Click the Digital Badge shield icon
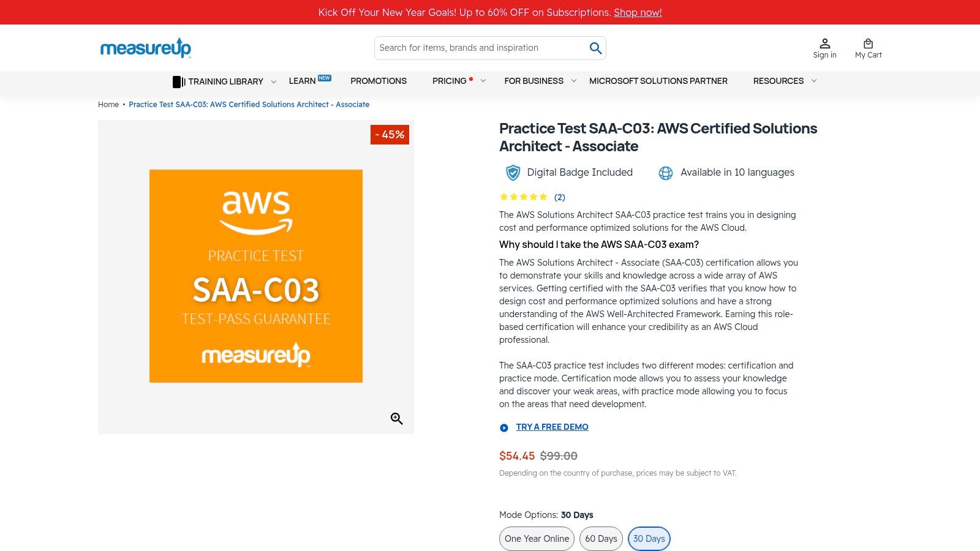Image resolution: width=980 pixels, height=551 pixels. [x=513, y=173]
